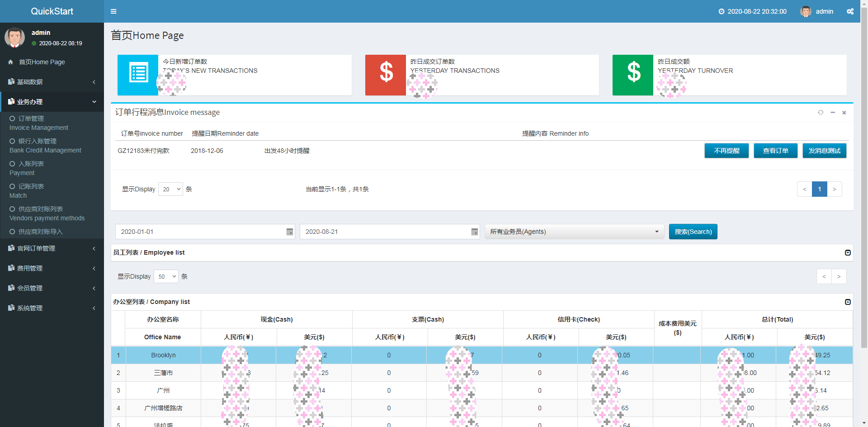Collapse the Company list panel

848,302
